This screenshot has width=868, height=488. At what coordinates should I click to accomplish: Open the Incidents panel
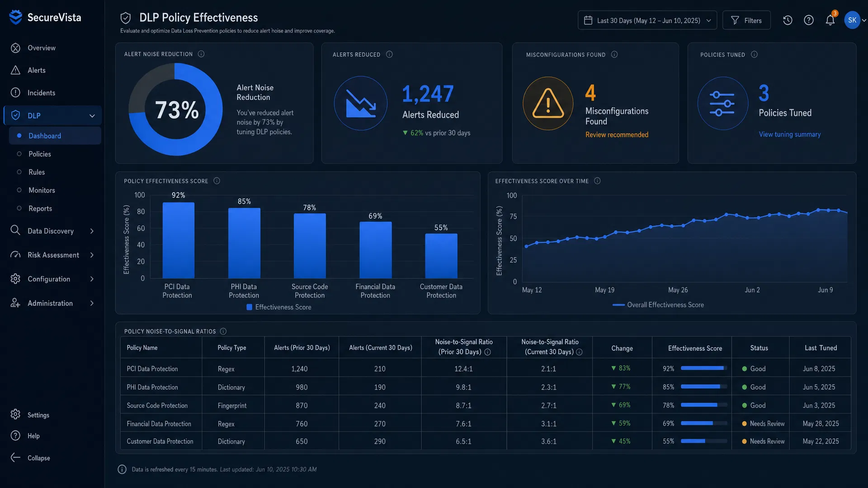point(42,93)
